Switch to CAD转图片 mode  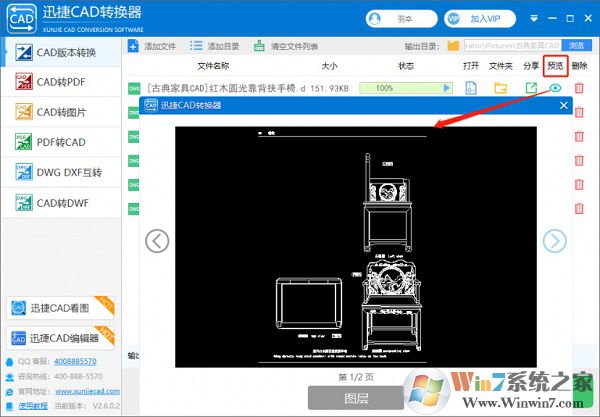pos(61,112)
